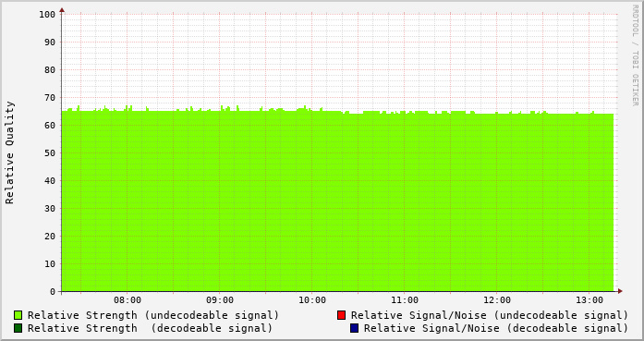
Task: Click the dark green decodeable signal swatch
Action: click(18, 328)
